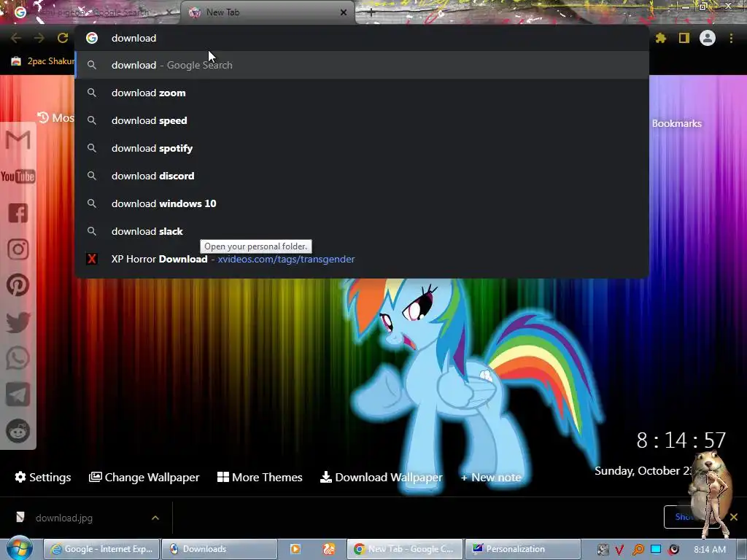747x560 pixels.
Task: Close the downloads shelf
Action: pyautogui.click(x=734, y=517)
